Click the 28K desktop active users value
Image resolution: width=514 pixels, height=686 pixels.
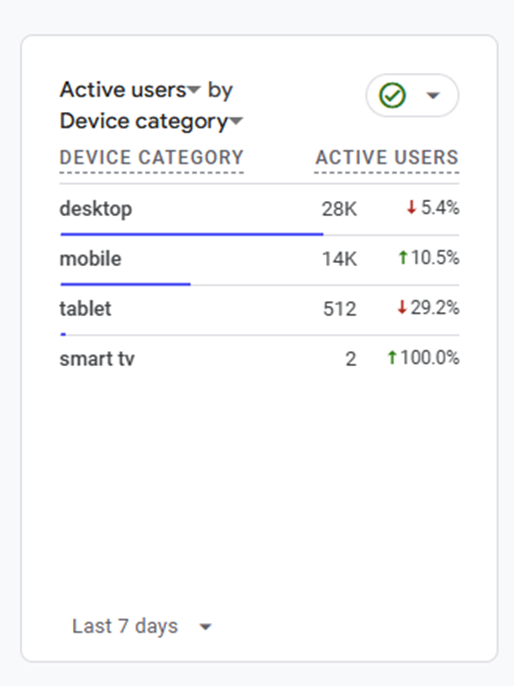(339, 209)
